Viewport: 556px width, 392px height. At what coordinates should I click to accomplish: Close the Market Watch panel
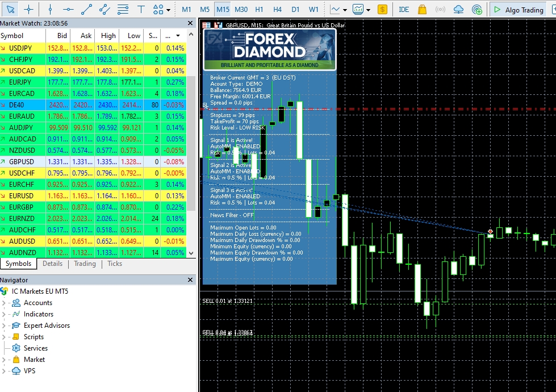pyautogui.click(x=190, y=23)
